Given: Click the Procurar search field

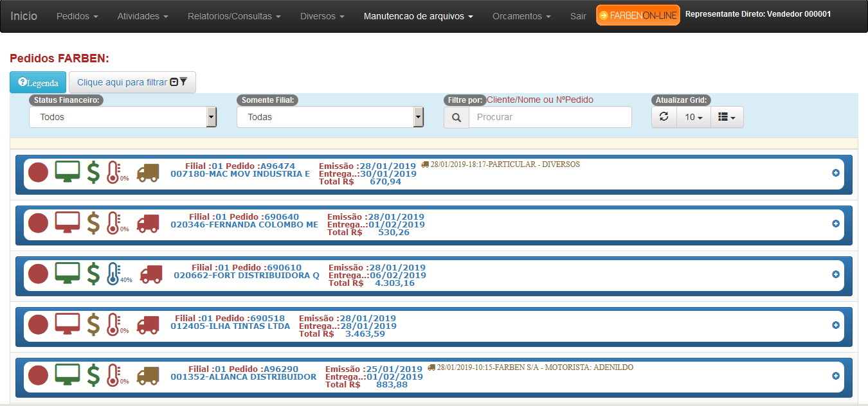Looking at the screenshot, I should (550, 118).
